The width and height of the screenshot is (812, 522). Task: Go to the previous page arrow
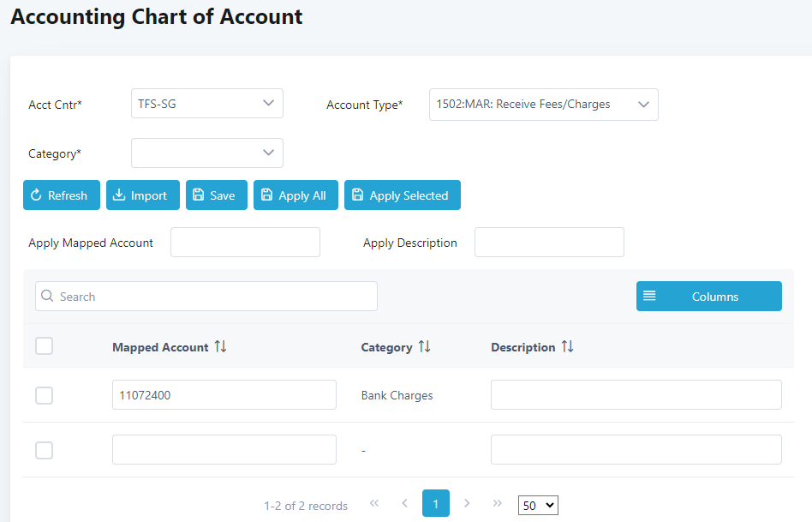405,503
